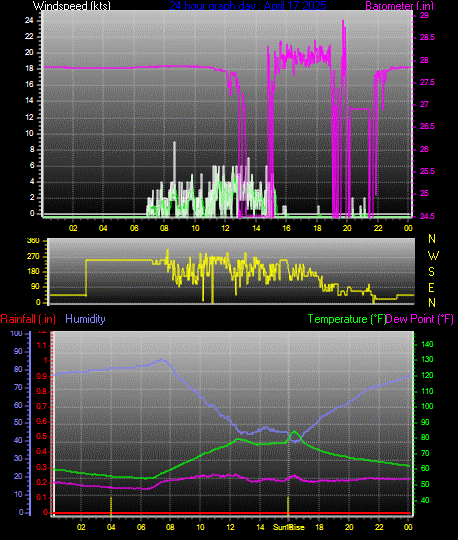The width and height of the screenshot is (458, 540).
Task: Click hour "16" under the windspeed chart
Action: coord(287,228)
